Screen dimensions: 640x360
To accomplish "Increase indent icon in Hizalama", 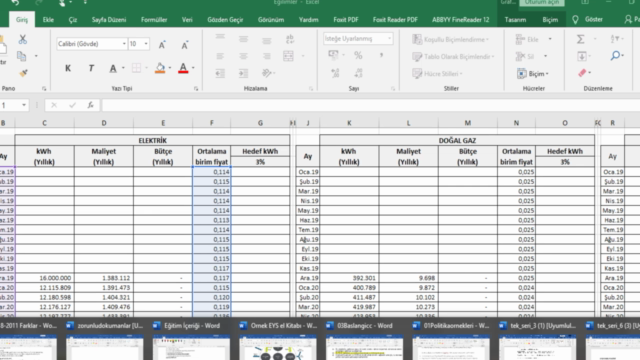I will tap(243, 73).
